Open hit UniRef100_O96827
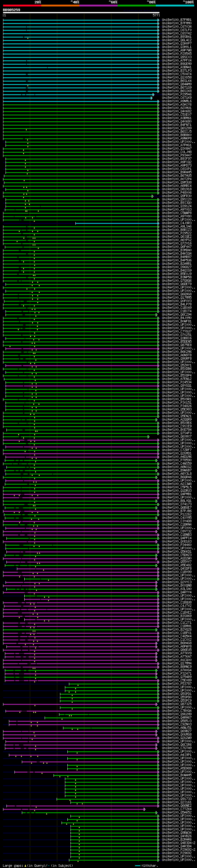Image resolution: width=197 pixels, height=868 pixels. pyautogui.click(x=176, y=267)
